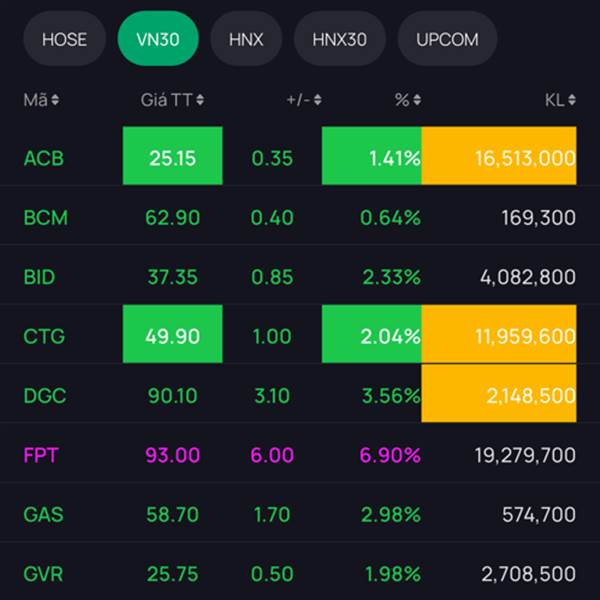
Task: Open GVR stock details
Action: (x=44, y=574)
